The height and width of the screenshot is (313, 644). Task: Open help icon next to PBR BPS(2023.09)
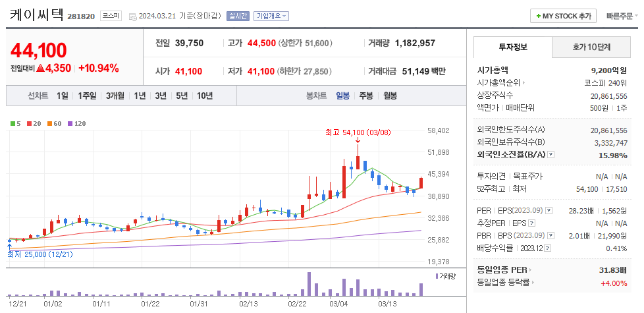pos(550,236)
